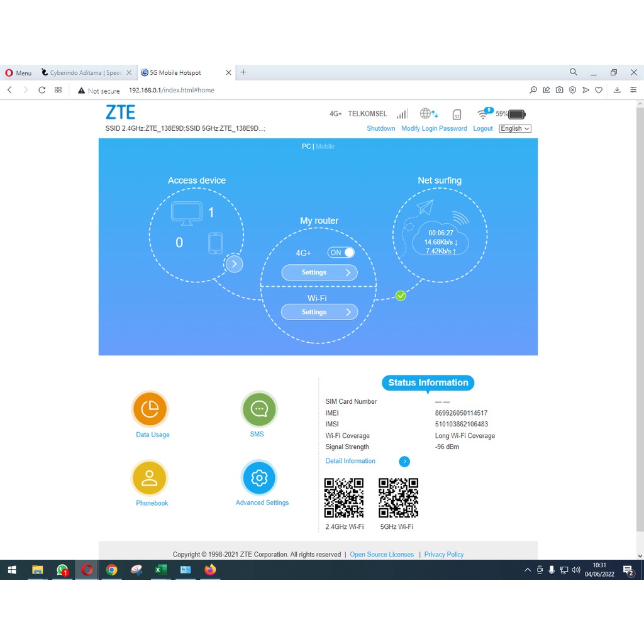The height and width of the screenshot is (644, 644).
Task: Open Modify Login Password
Action: 434,128
